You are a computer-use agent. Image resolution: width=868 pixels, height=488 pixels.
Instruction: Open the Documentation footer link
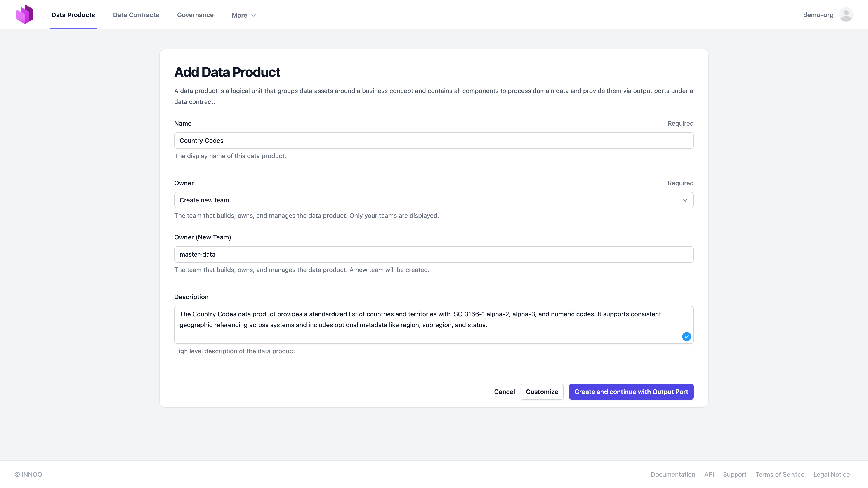[672, 474]
